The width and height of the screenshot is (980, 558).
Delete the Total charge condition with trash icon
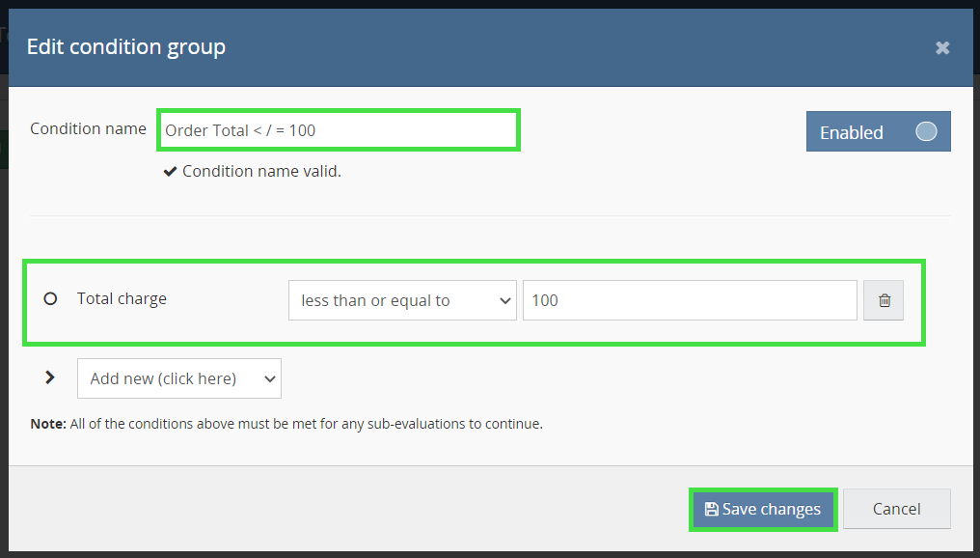884,300
